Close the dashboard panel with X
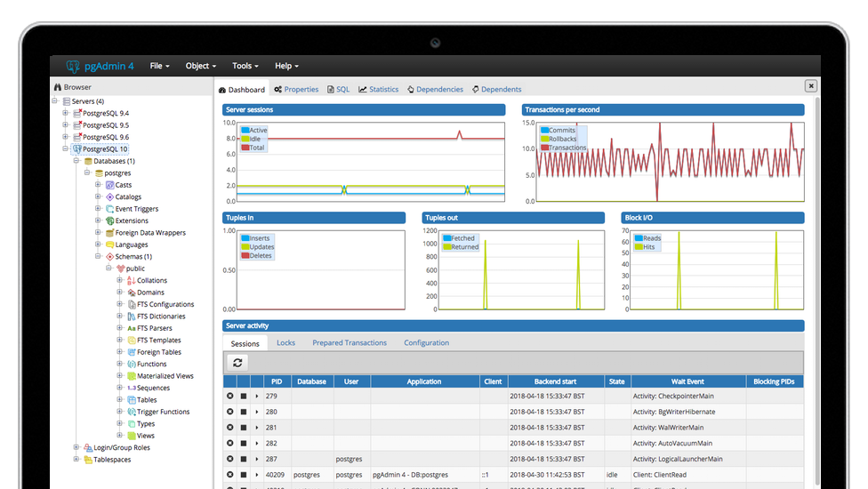This screenshot has height=489, width=868. tap(810, 85)
